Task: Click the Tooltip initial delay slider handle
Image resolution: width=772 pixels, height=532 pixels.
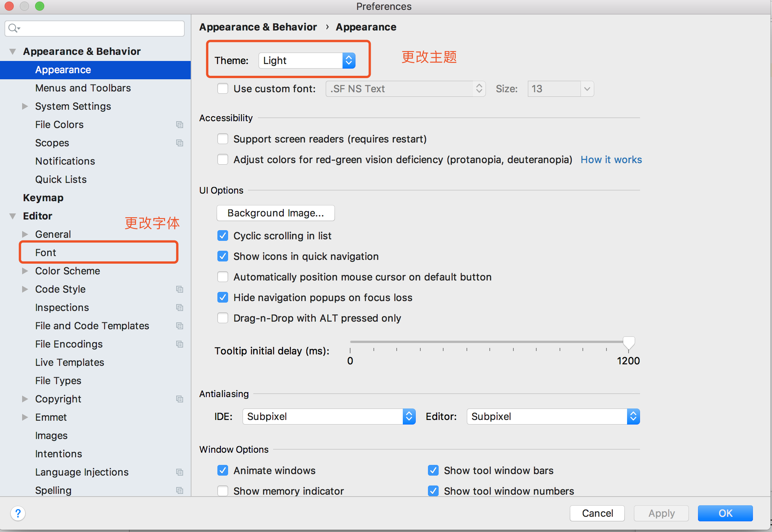Action: point(629,343)
